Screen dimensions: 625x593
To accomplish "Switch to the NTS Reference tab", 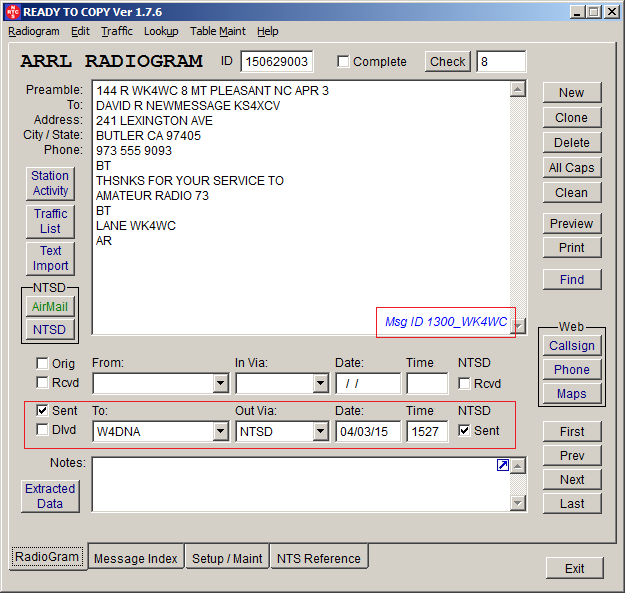I will pos(319,558).
